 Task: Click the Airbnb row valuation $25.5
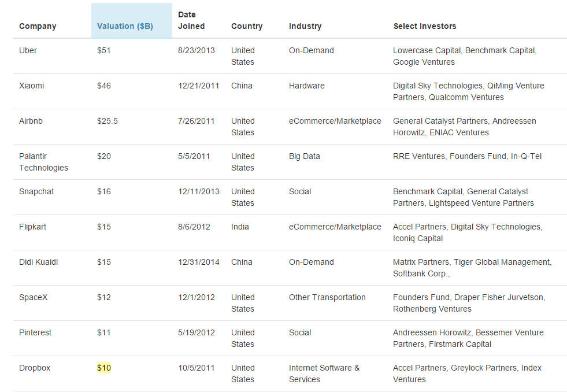108,121
